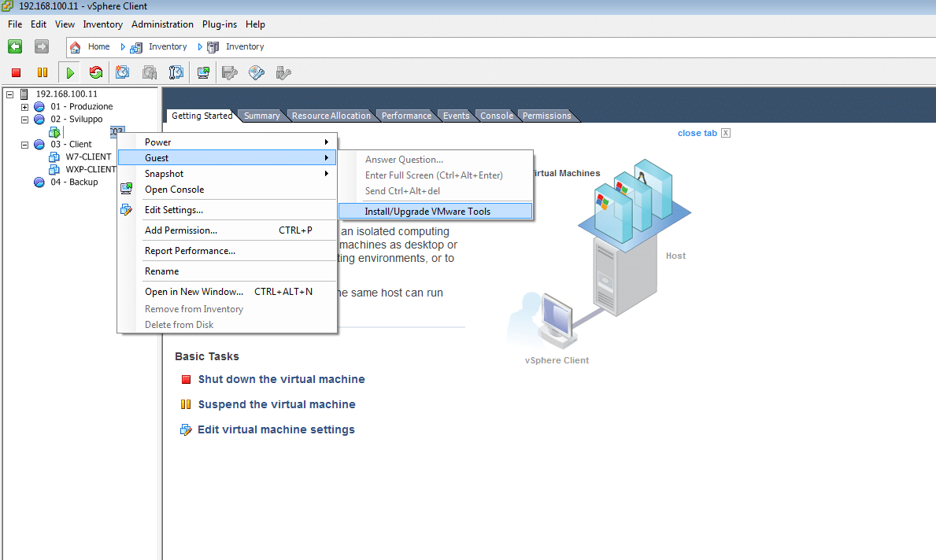
Task: Click the Revert to Snapshot toolbar icon
Action: (150, 73)
